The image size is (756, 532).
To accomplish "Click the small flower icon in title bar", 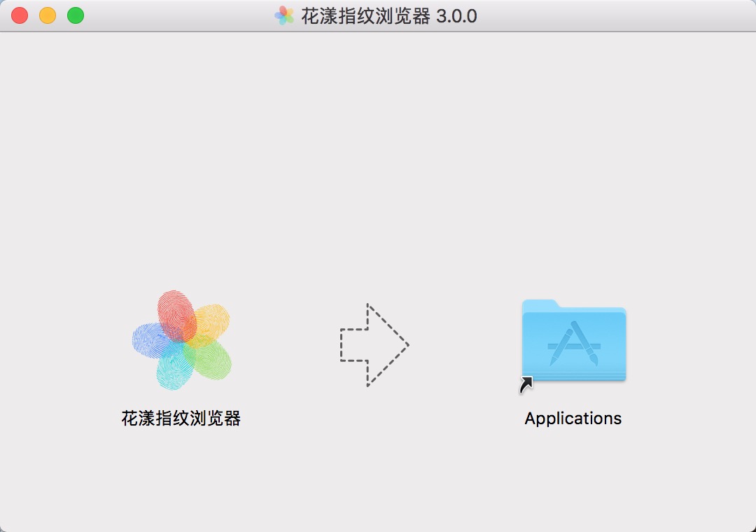I will (x=284, y=16).
